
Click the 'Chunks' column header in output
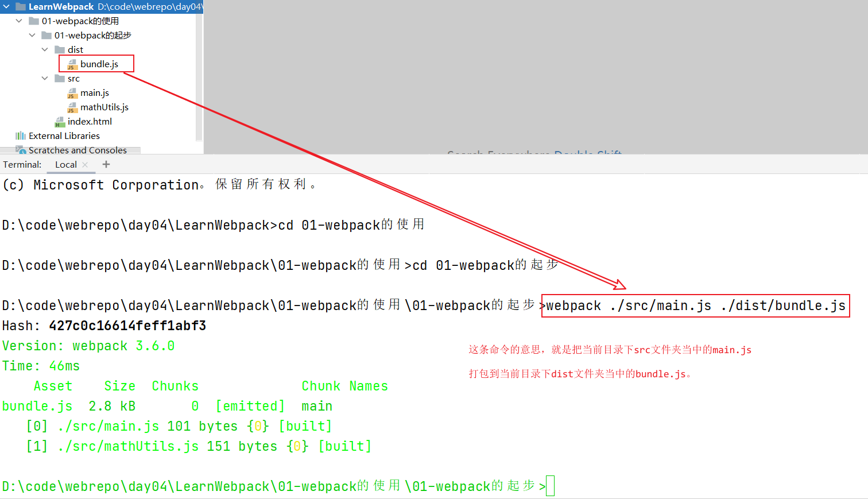coord(175,386)
